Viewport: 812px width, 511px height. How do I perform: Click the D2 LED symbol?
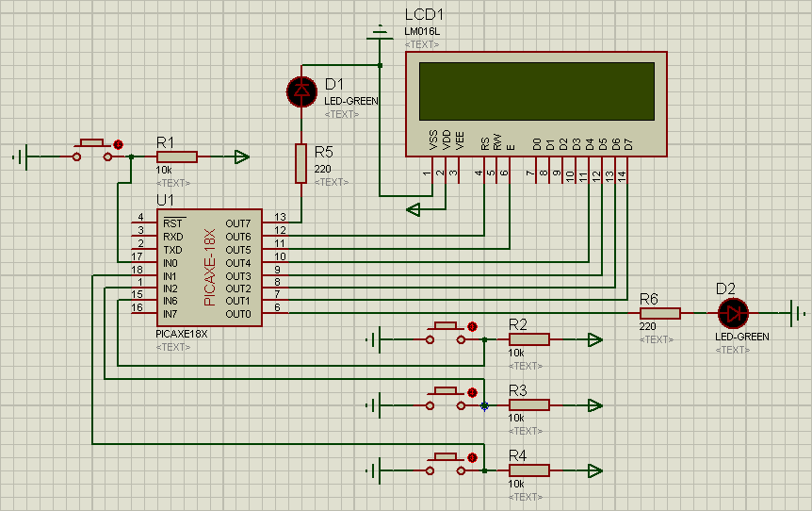[x=733, y=313]
